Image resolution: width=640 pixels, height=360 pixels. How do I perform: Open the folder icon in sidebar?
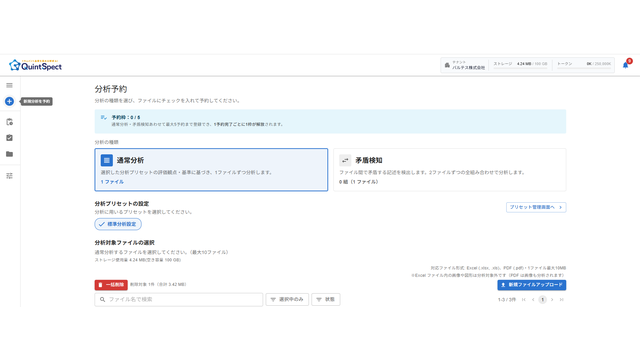pos(9,154)
